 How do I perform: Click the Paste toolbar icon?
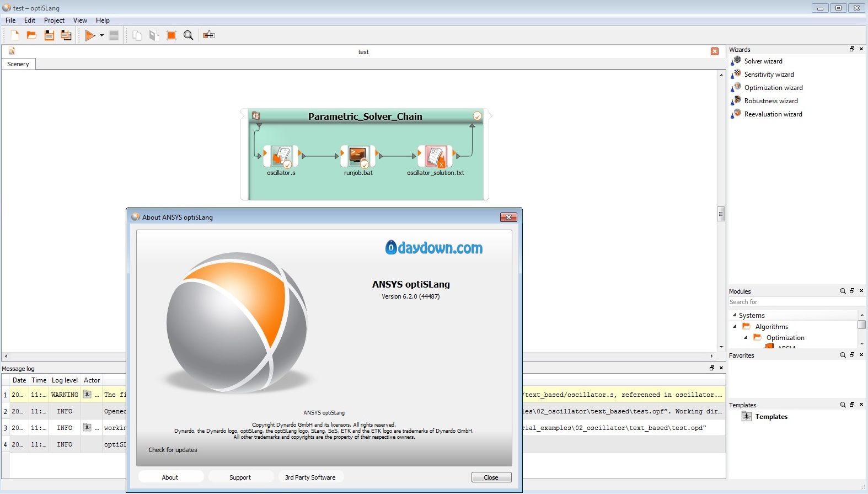[154, 35]
